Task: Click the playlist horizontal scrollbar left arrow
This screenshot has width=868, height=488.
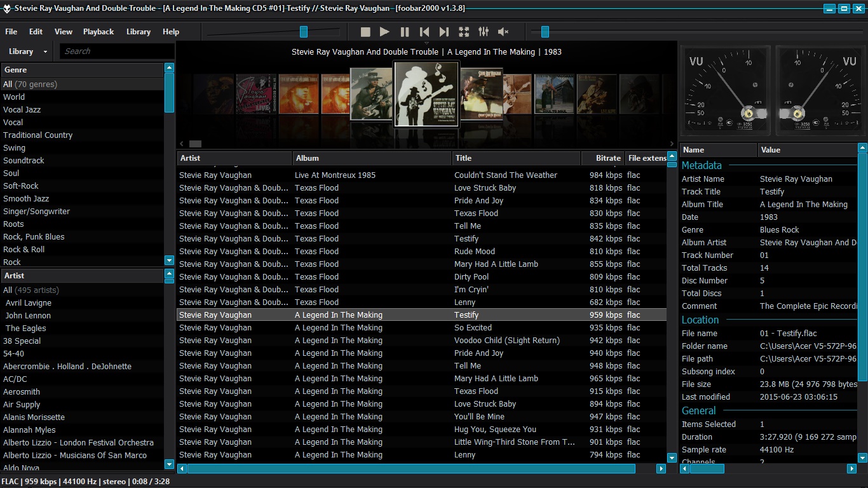Action: coord(182,468)
